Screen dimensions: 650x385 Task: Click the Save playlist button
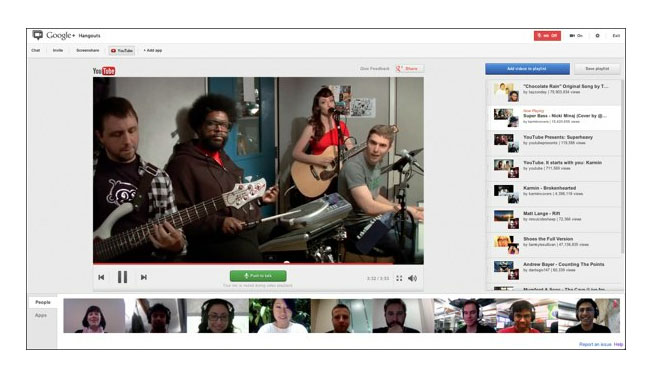click(597, 69)
